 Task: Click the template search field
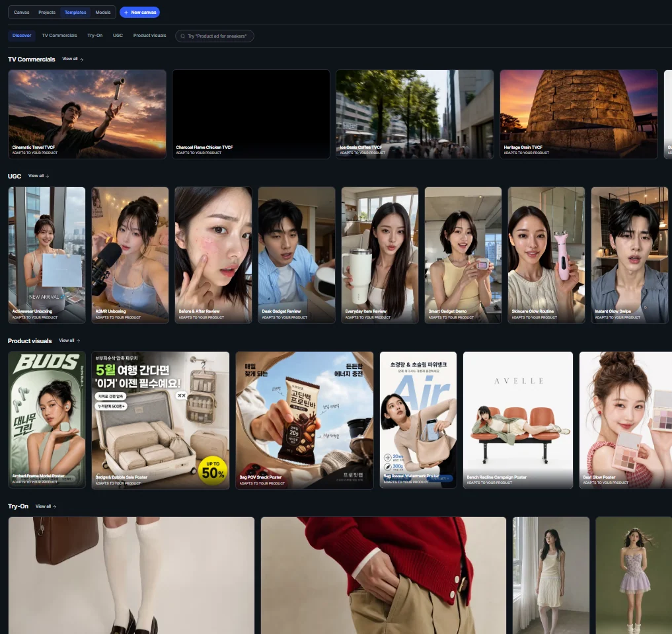[x=214, y=36]
